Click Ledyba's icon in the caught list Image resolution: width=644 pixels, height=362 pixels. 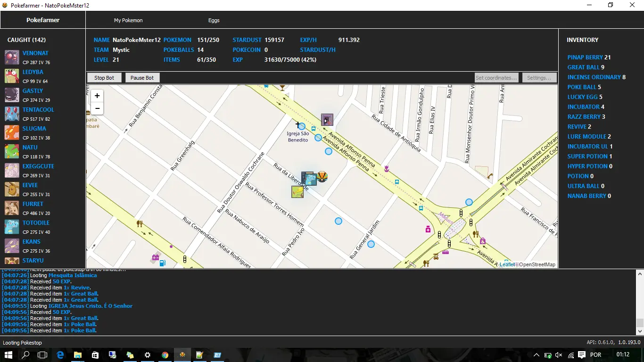click(x=12, y=76)
